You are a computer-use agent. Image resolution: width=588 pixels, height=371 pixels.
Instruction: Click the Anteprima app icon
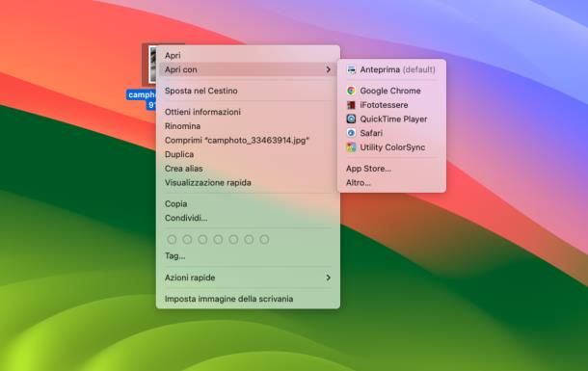pos(351,69)
